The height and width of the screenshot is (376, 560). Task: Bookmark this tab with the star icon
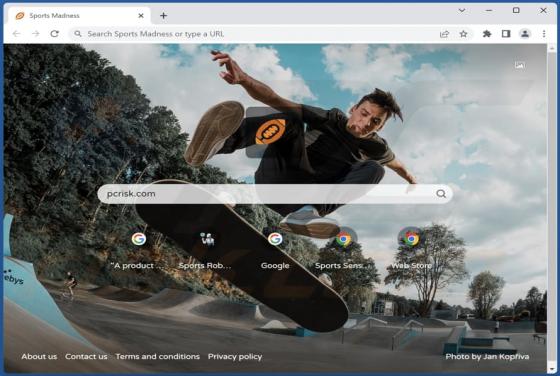[464, 34]
